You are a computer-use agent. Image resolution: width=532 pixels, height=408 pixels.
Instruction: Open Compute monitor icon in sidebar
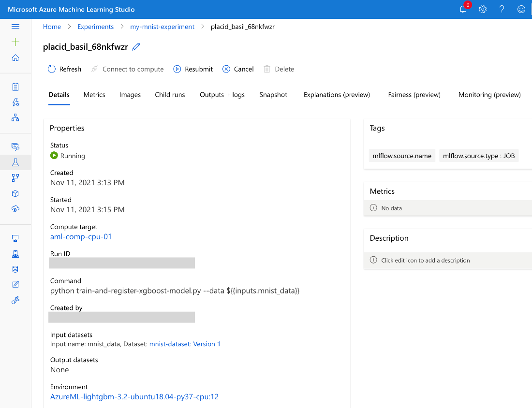tap(15, 238)
